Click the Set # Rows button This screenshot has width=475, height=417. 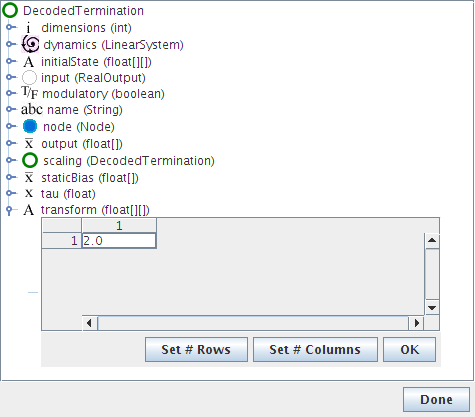(196, 350)
